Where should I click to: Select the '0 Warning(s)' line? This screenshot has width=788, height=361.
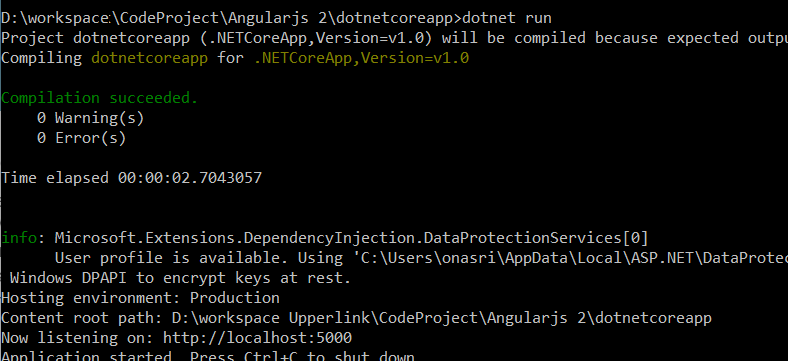(90, 118)
